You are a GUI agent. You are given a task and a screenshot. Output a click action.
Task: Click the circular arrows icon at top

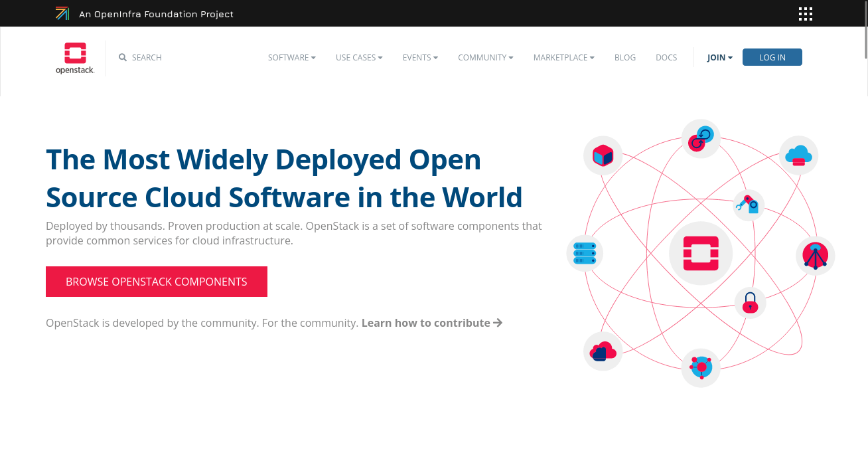point(701,138)
